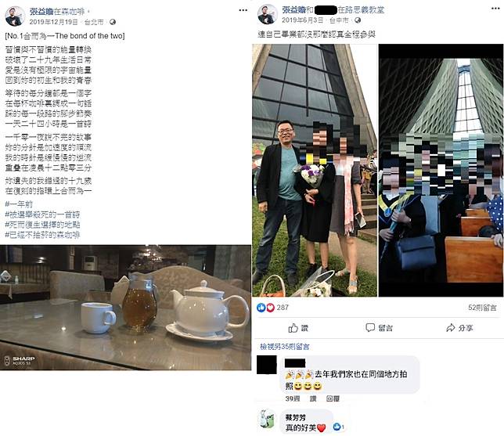Click hashtag #已經不抽菸的森咖啡
Screen dimensions: 504x436
tap(42, 235)
